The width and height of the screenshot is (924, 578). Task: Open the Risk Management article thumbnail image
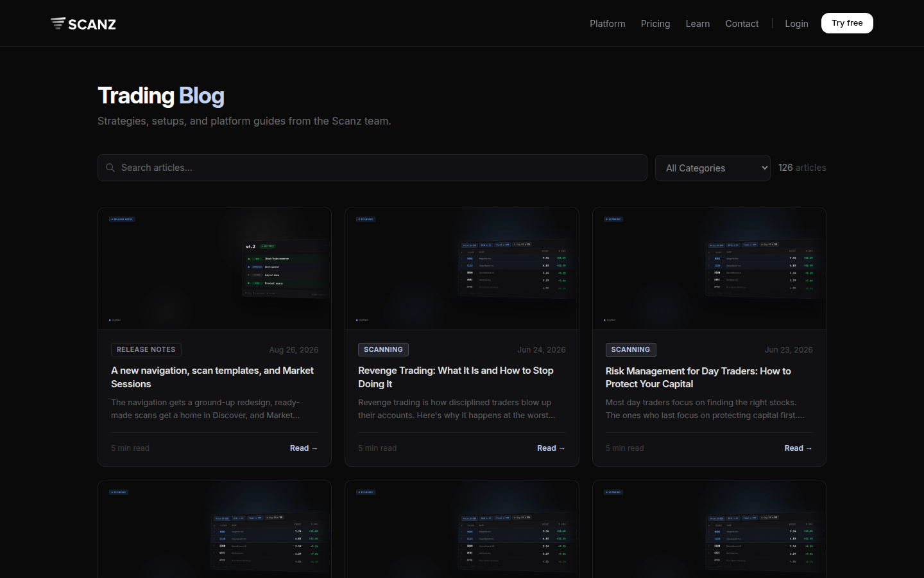(709, 268)
